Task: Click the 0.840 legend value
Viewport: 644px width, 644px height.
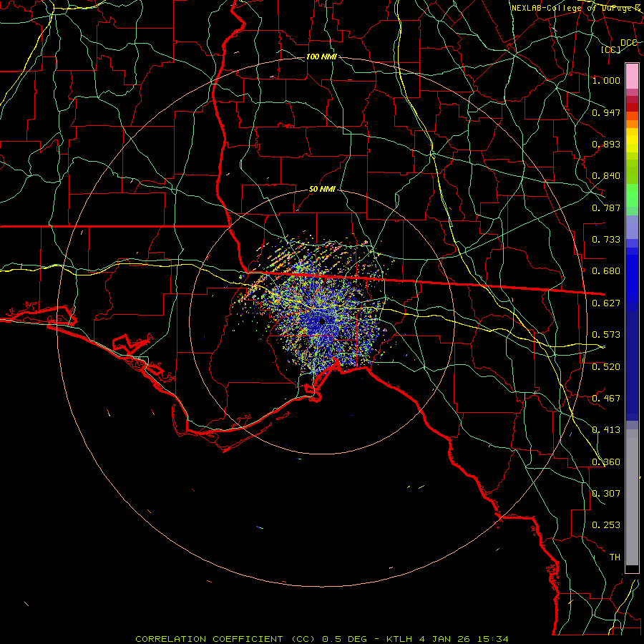Action: pos(606,176)
